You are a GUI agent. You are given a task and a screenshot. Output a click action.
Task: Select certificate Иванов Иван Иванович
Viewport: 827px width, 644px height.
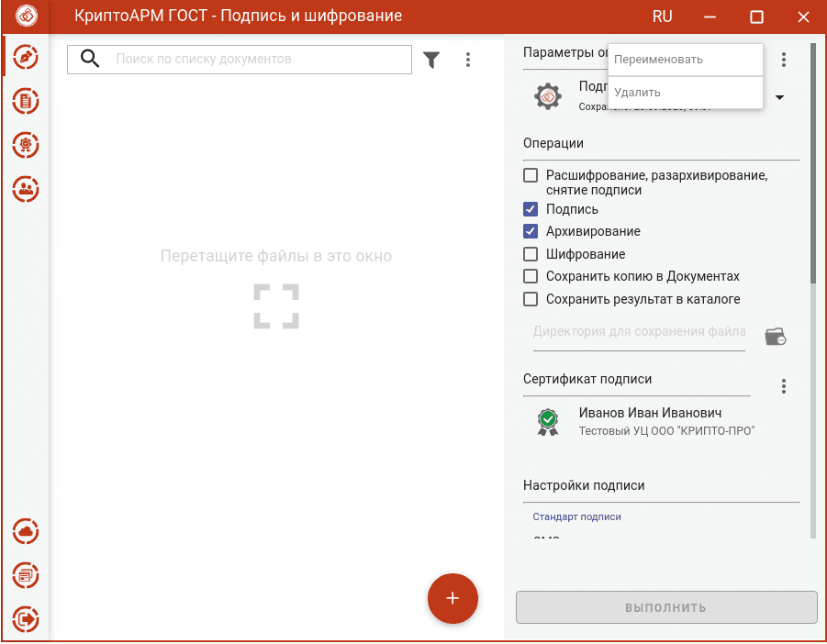pyautogui.click(x=651, y=413)
